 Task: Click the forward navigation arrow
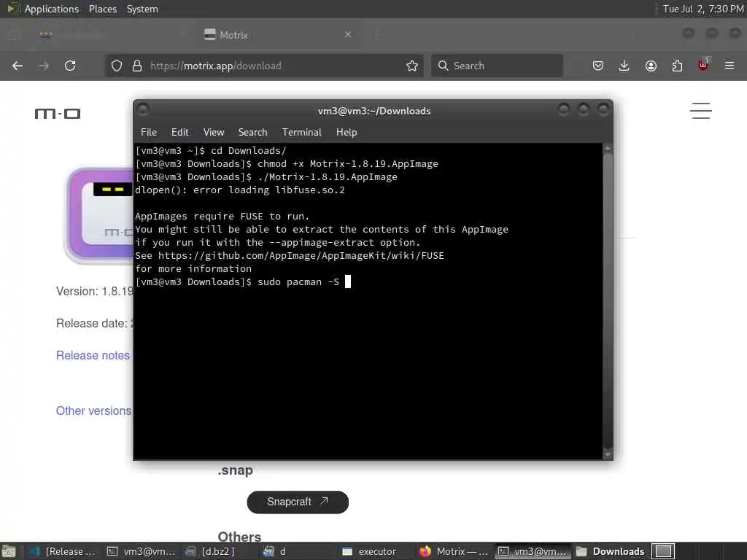point(43,66)
